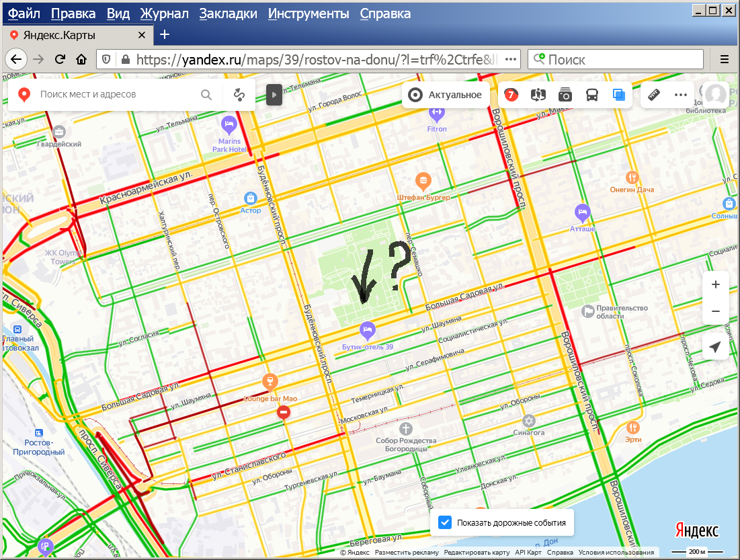This screenshot has height=560, width=740.
Task: Open the Актор shop marker
Action: (x=250, y=198)
